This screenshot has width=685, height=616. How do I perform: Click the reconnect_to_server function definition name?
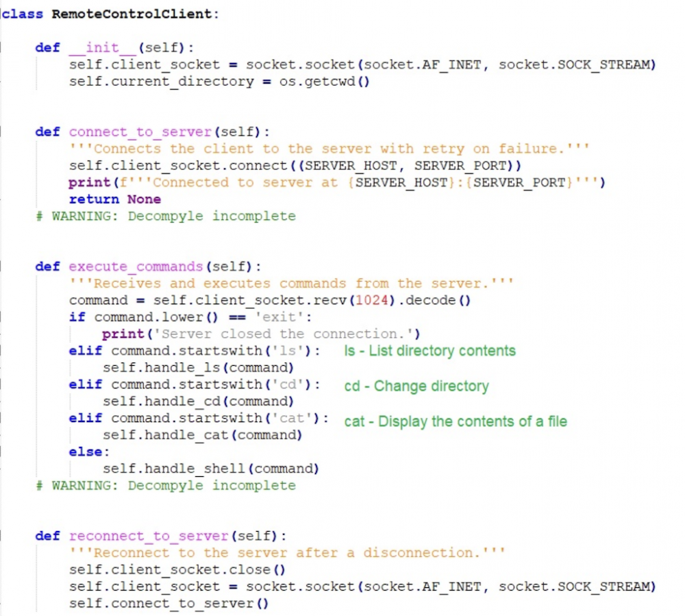click(148, 536)
